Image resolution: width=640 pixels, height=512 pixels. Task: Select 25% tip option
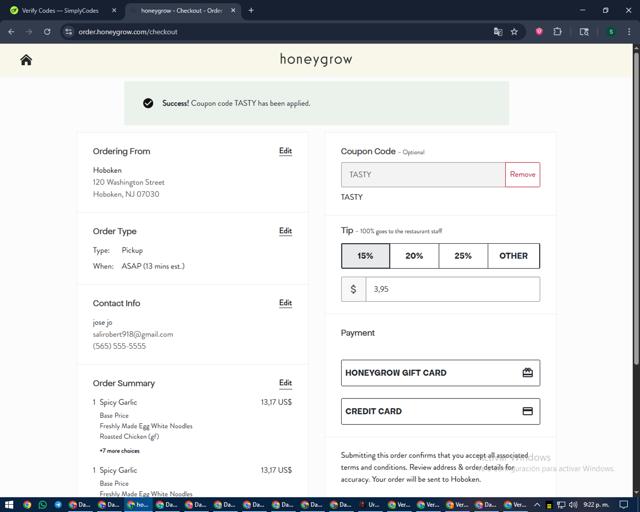[463, 256]
